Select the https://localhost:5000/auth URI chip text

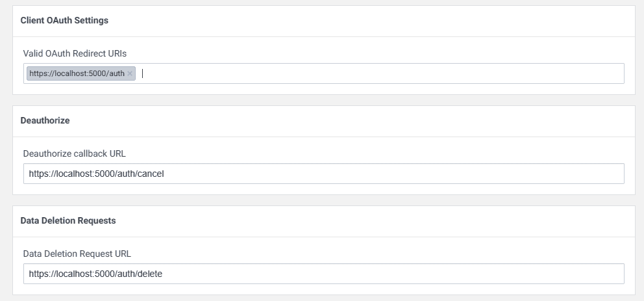[x=77, y=73]
